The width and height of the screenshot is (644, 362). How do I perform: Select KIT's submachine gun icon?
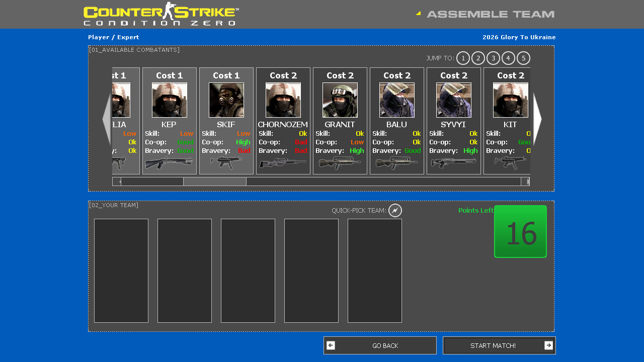pyautogui.click(x=510, y=163)
